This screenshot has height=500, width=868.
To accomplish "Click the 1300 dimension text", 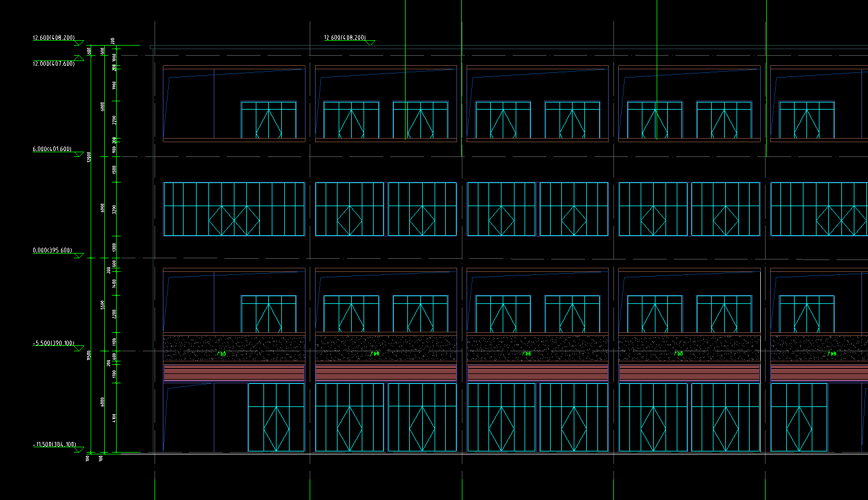I will (x=114, y=247).
